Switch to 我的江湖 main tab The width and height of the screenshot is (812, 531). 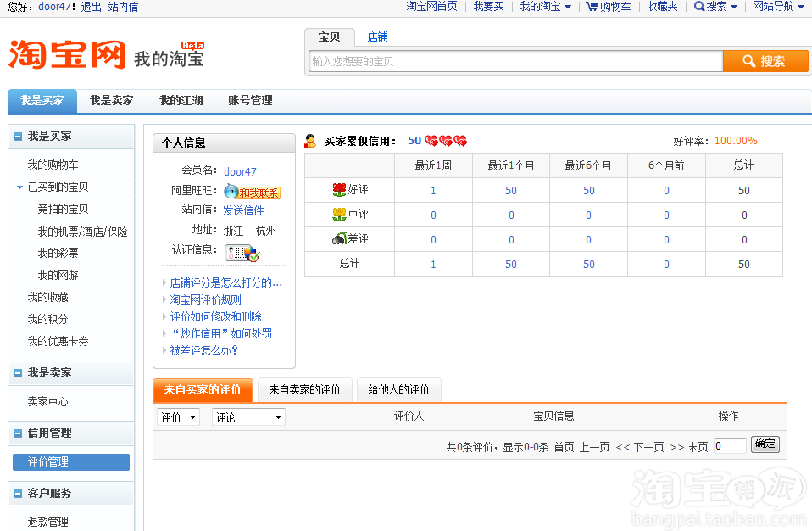(181, 100)
